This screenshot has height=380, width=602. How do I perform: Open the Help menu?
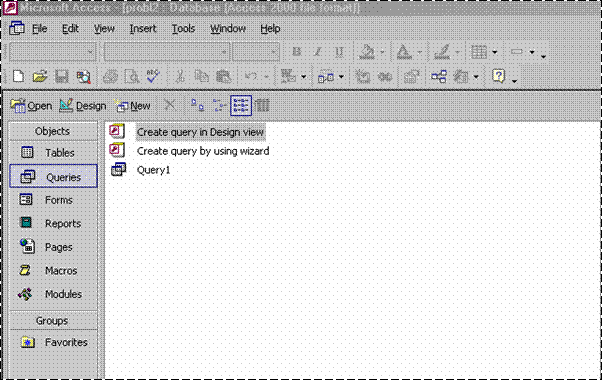coord(270,28)
